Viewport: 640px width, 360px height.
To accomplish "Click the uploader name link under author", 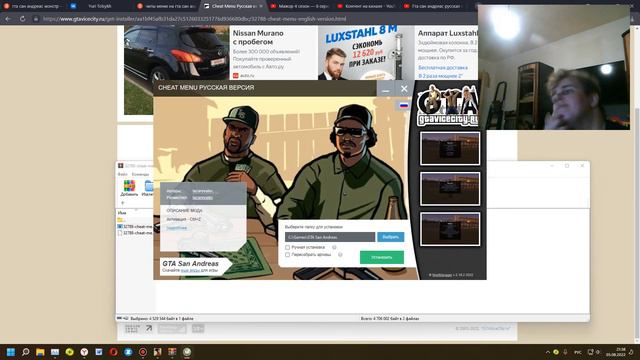I will pyautogui.click(x=202, y=198).
